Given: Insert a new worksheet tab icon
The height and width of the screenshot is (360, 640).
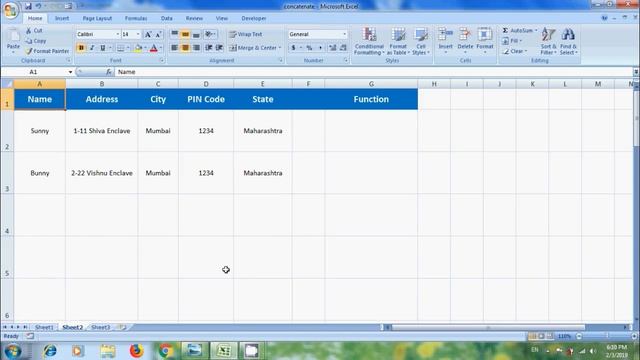Looking at the screenshot, I should pyautogui.click(x=122, y=327).
